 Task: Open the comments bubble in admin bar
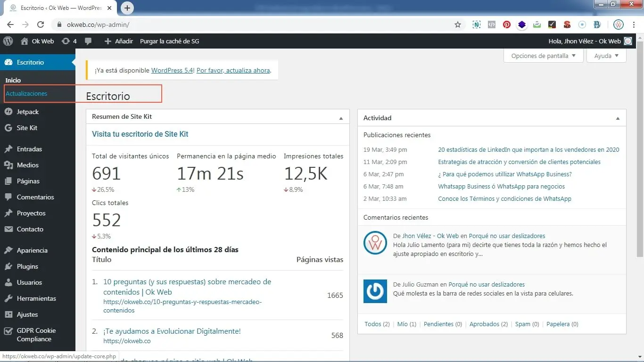88,41
